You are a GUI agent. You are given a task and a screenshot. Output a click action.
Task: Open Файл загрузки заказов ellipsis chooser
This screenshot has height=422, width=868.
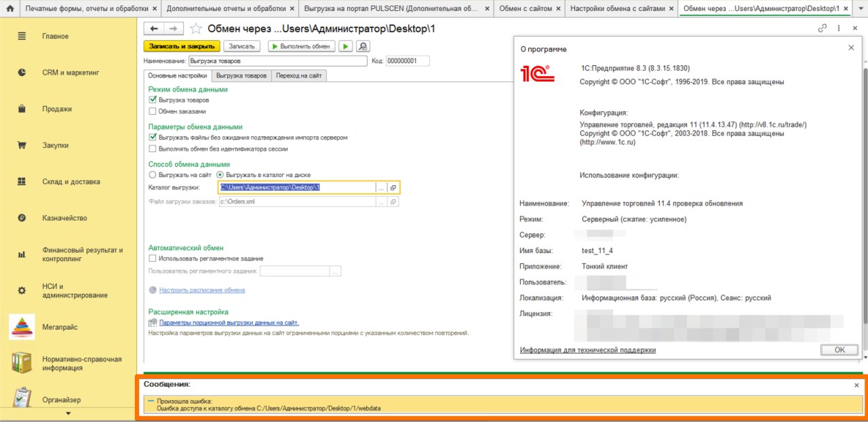coord(381,202)
